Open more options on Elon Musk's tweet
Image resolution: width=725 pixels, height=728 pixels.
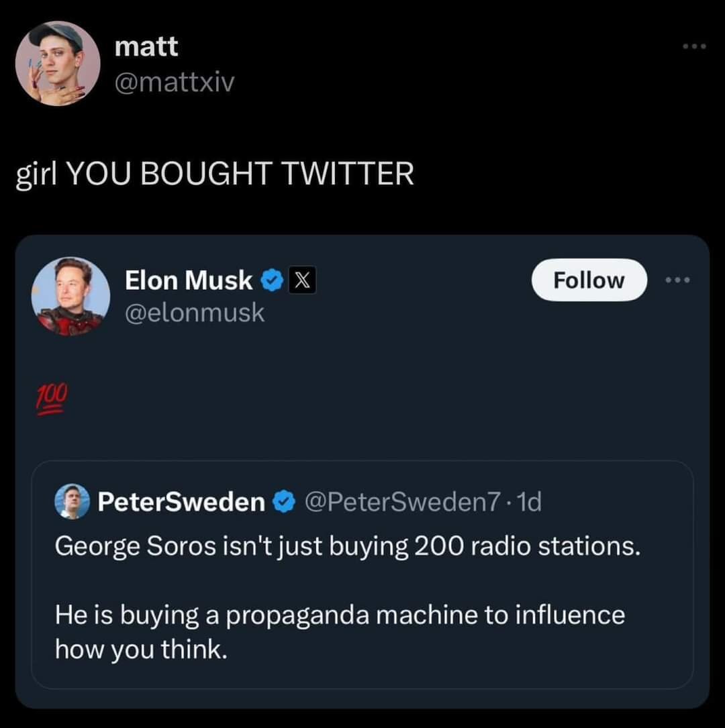(679, 280)
